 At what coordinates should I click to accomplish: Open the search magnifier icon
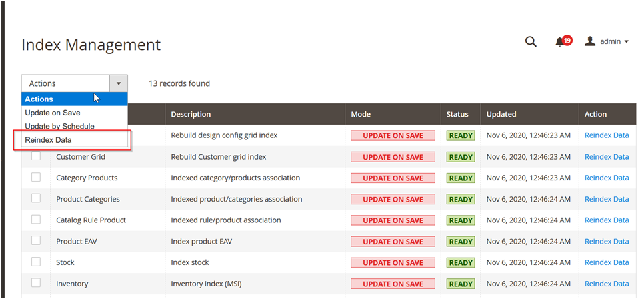coord(531,41)
